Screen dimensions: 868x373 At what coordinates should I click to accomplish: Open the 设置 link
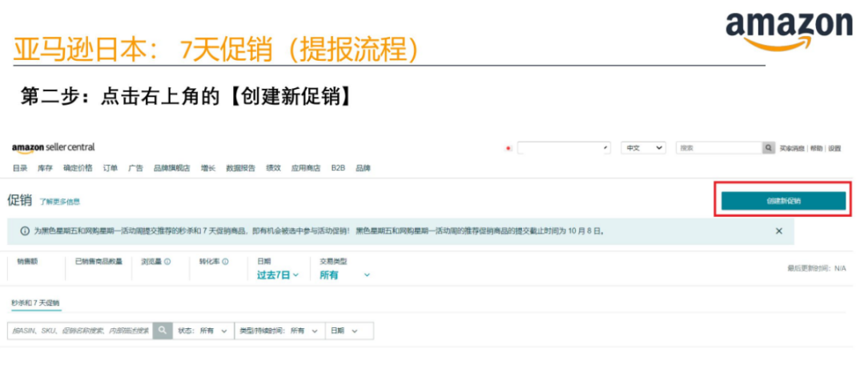point(835,148)
